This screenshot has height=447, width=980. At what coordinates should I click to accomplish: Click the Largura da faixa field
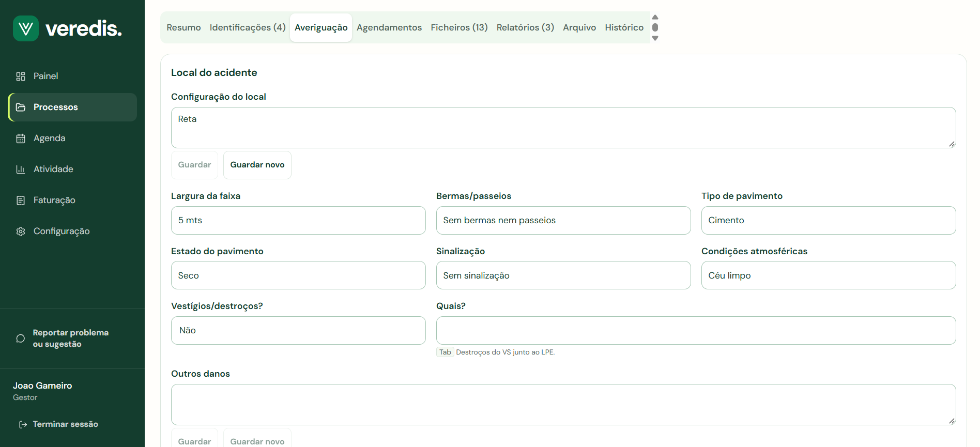tap(298, 221)
